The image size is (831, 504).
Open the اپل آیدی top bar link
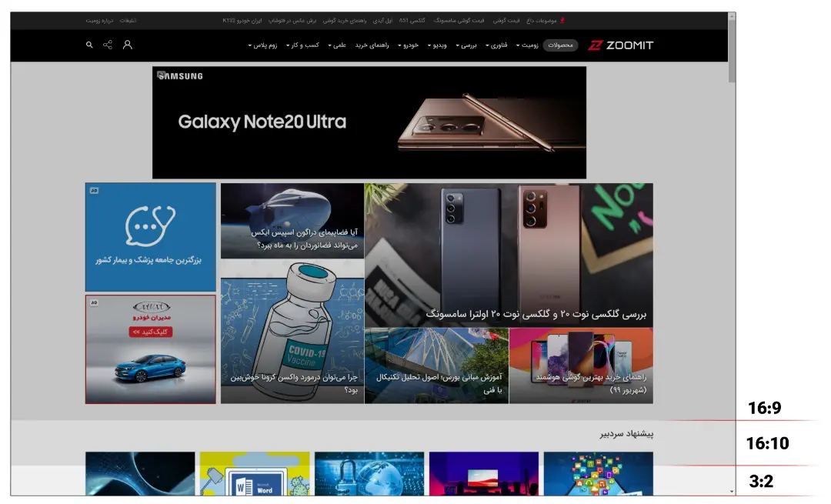[382, 21]
